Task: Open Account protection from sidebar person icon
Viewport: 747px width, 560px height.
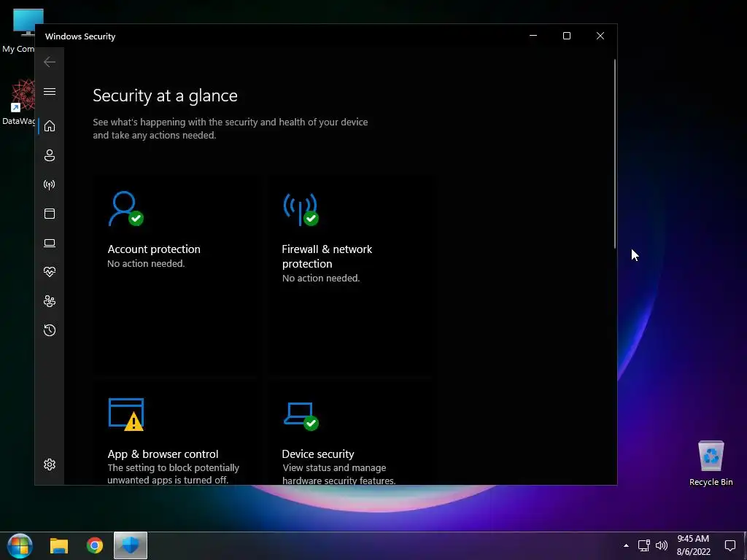Action: point(50,155)
